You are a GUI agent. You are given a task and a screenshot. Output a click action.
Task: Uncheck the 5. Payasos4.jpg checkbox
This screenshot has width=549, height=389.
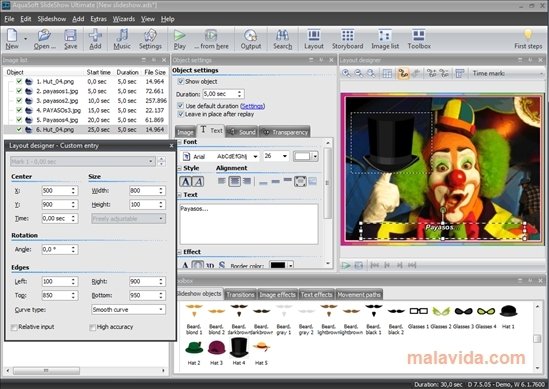(19, 120)
